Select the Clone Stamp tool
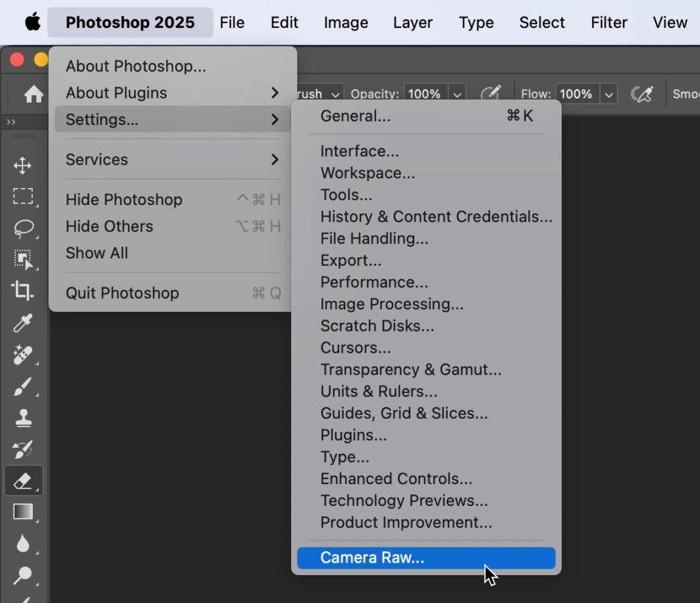This screenshot has width=700, height=603. 23,418
